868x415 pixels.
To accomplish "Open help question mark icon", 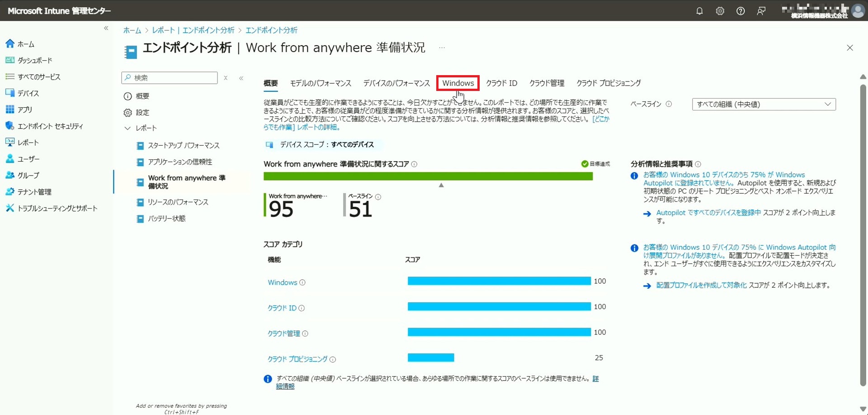I will click(x=741, y=11).
